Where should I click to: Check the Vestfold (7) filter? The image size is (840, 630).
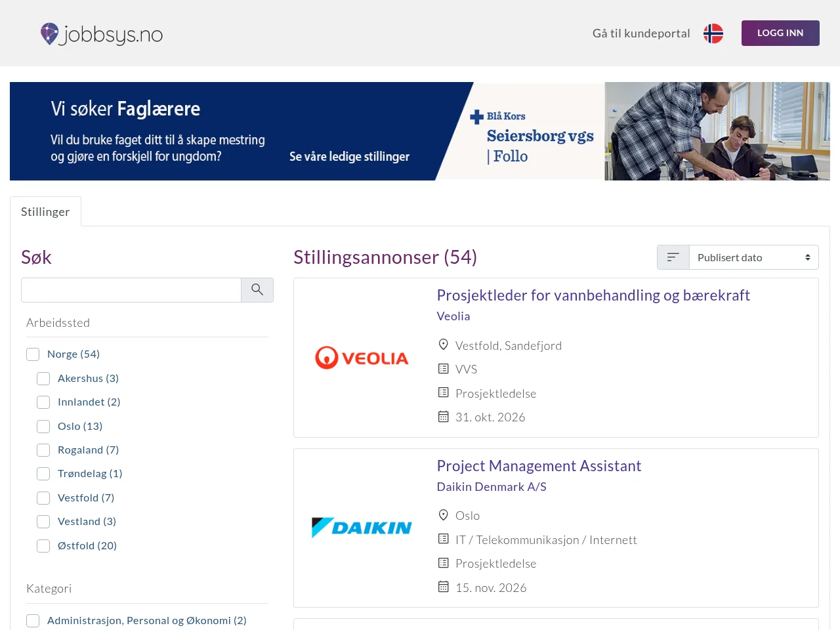pyautogui.click(x=43, y=498)
